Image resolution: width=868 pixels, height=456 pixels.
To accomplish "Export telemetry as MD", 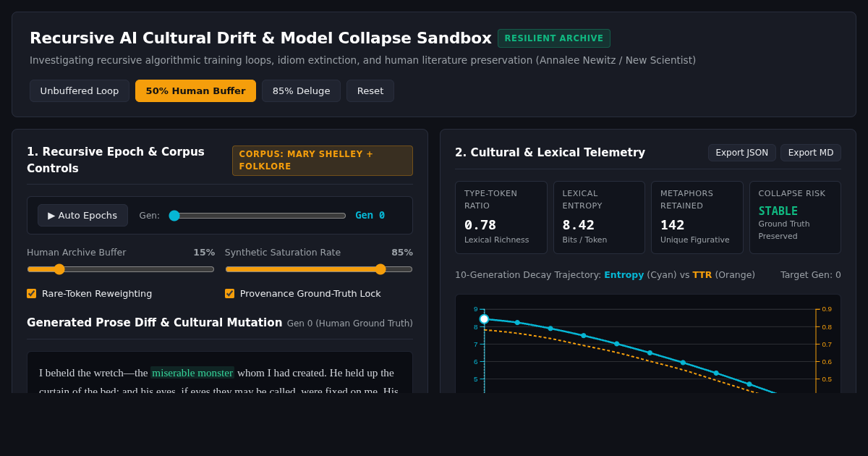I will pyautogui.click(x=811, y=153).
